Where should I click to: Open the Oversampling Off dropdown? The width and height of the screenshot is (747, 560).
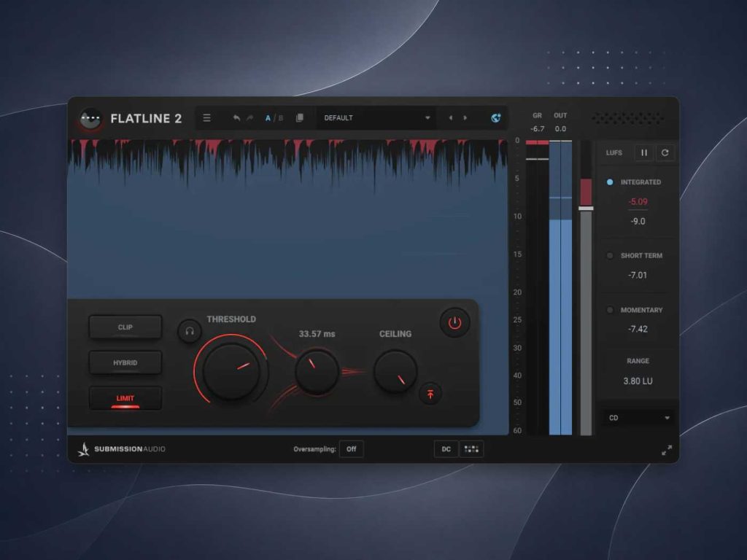click(352, 449)
